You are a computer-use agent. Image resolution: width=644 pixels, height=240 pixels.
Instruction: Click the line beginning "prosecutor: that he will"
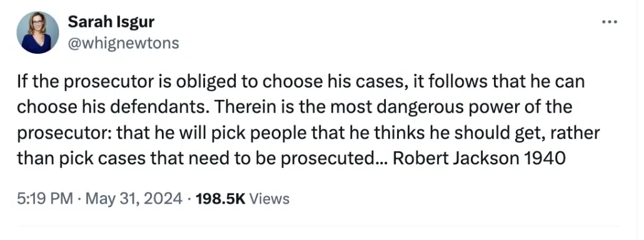(308, 133)
